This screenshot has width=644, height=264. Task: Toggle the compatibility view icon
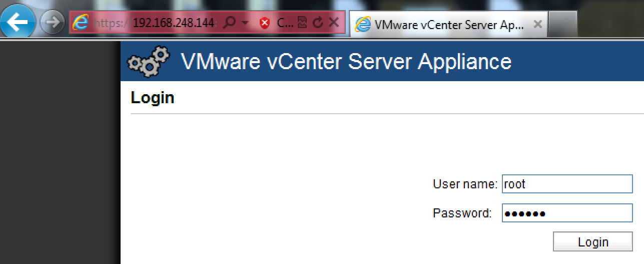[x=302, y=23]
